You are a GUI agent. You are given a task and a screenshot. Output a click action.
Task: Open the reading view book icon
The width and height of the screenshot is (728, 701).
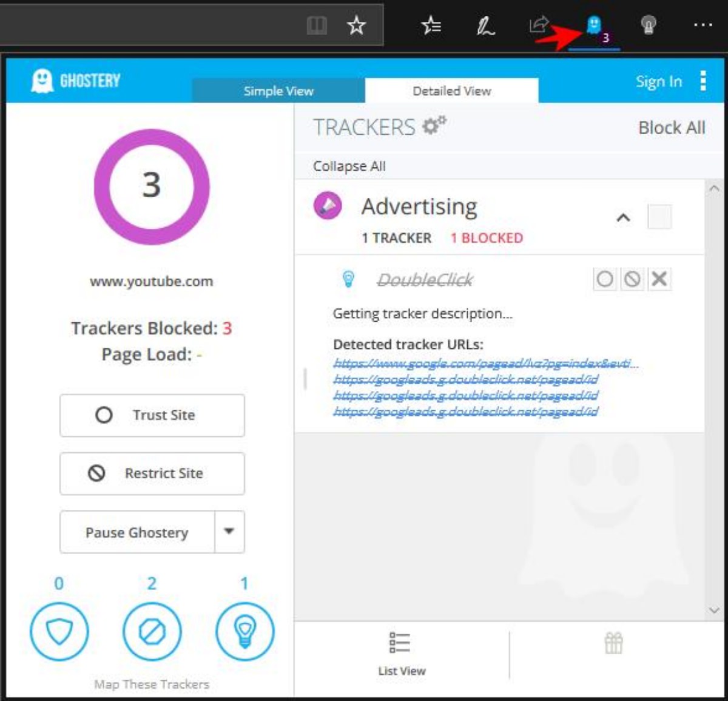click(x=317, y=25)
